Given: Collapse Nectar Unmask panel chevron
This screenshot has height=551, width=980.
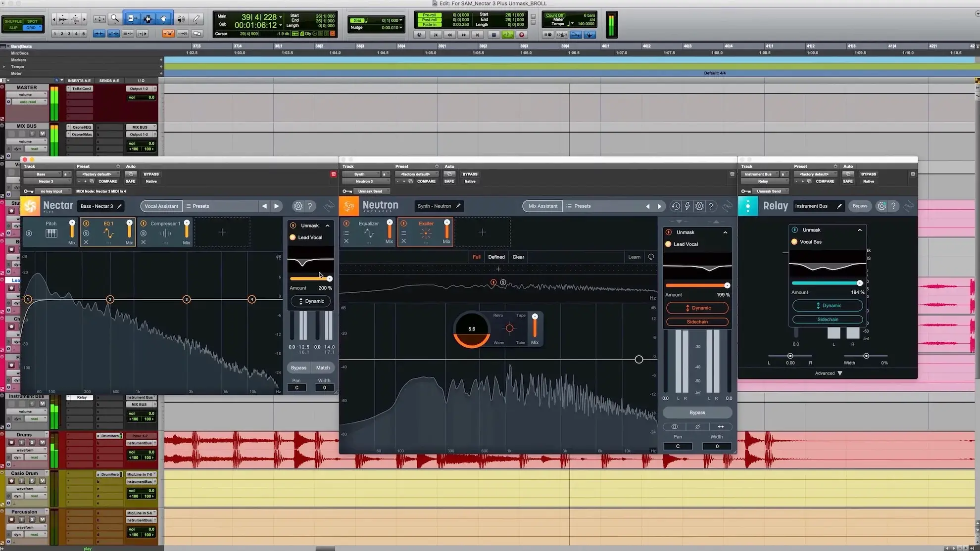Looking at the screenshot, I should coord(328,226).
